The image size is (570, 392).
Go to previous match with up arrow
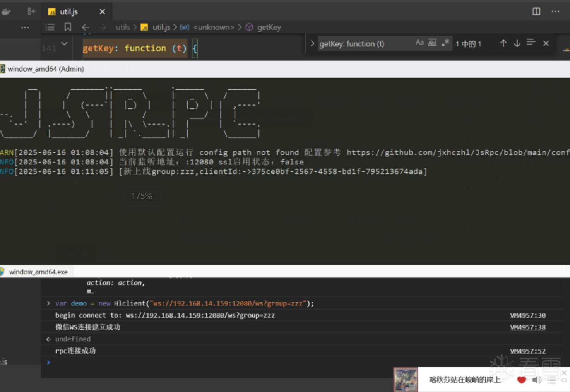[x=503, y=43]
